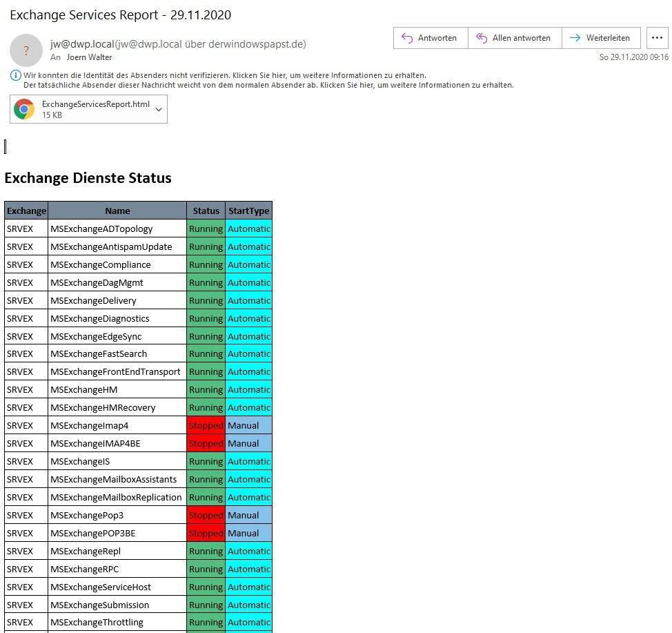Click the Name column header in table
Screen dimensions: 672x633
pyautogui.click(x=117, y=211)
